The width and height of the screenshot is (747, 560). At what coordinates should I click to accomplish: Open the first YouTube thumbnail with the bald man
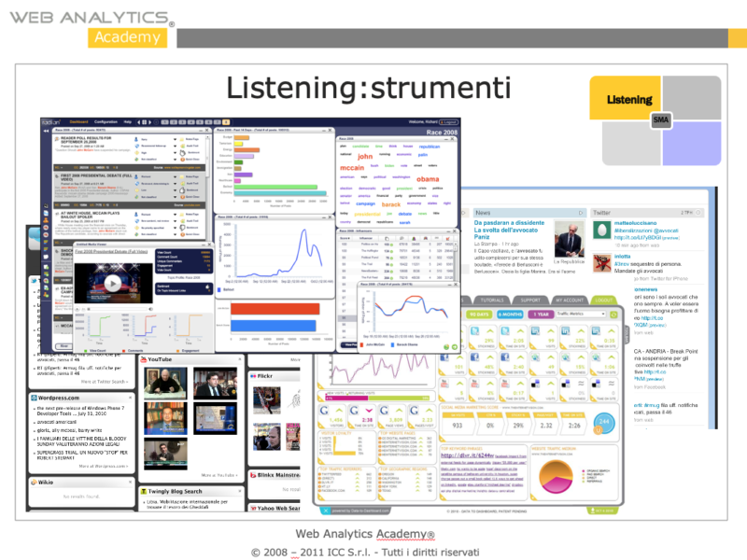(x=165, y=384)
